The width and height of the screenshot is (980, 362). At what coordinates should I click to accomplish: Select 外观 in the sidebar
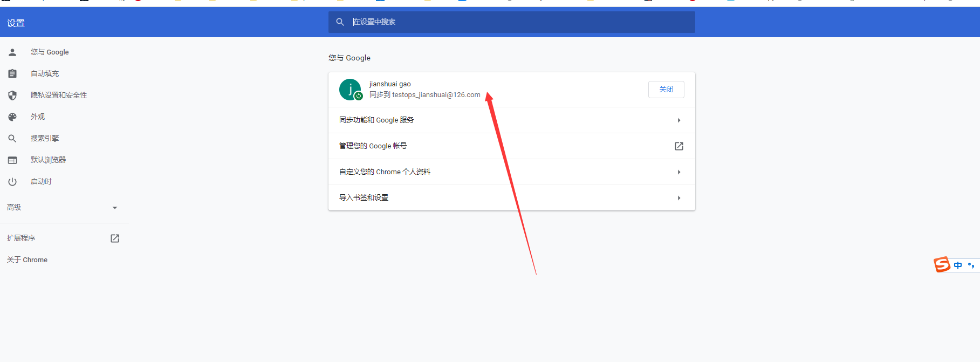(38, 117)
